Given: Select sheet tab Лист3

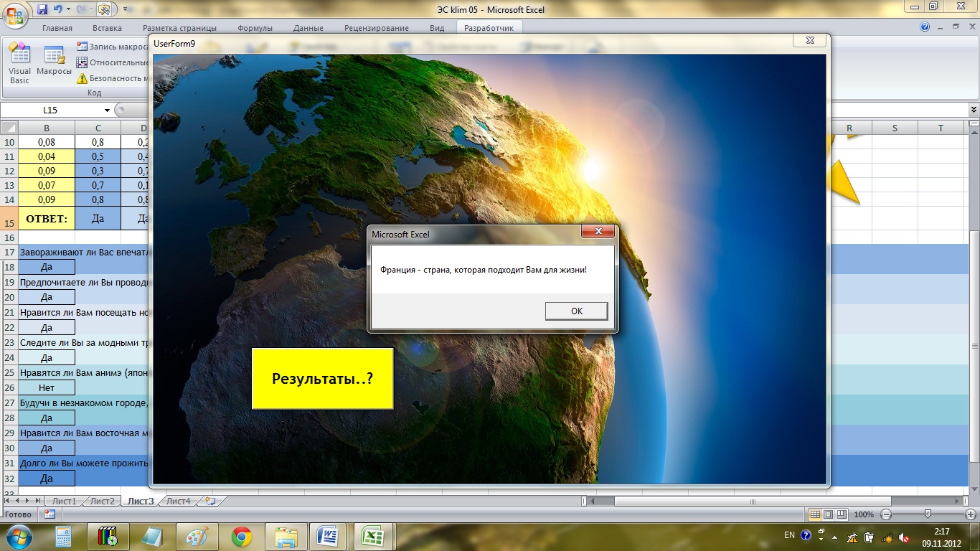Looking at the screenshot, I should pyautogui.click(x=141, y=501).
